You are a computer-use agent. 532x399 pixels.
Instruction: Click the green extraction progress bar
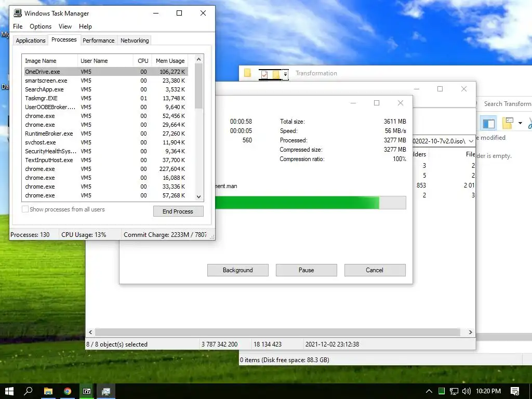pos(311,203)
